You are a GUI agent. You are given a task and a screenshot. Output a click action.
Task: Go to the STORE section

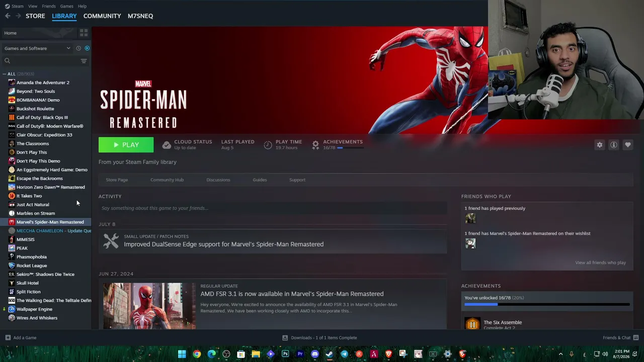tap(35, 16)
